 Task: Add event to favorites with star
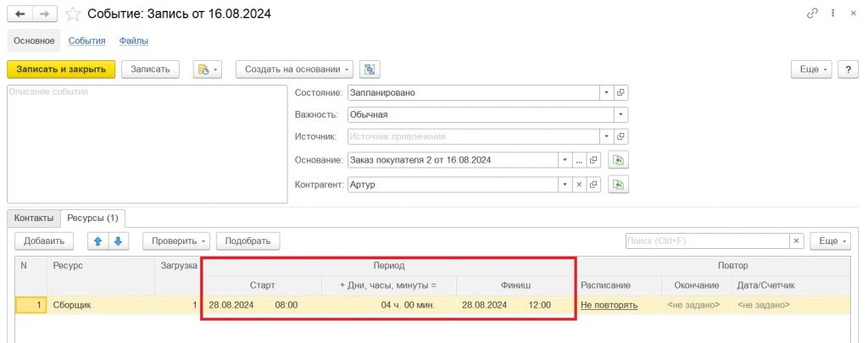coord(73,14)
